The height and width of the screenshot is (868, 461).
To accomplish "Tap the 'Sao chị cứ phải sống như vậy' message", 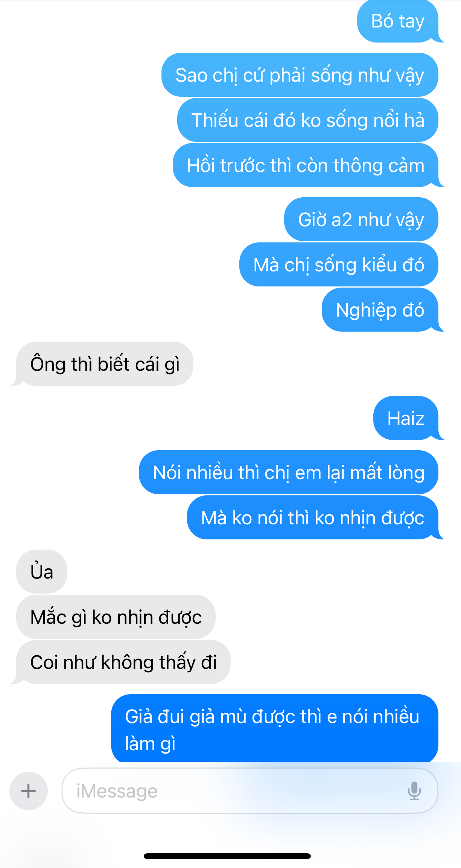I will [300, 75].
